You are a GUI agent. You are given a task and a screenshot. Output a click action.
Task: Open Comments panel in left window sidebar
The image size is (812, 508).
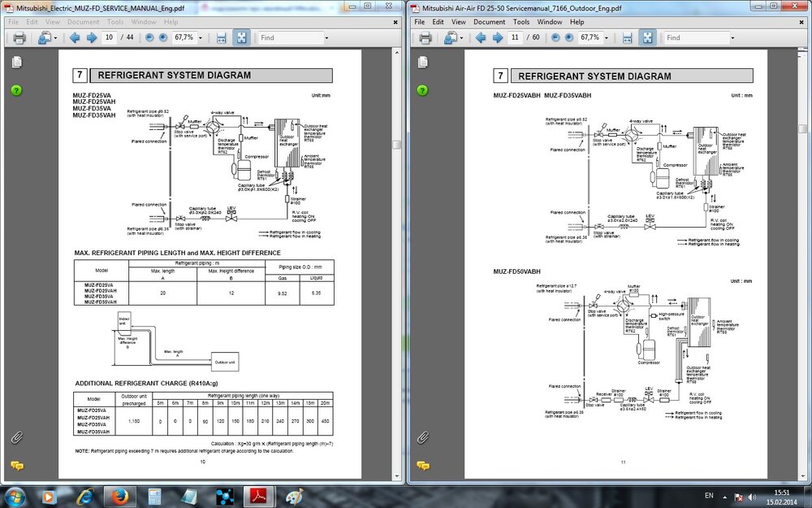(16, 465)
